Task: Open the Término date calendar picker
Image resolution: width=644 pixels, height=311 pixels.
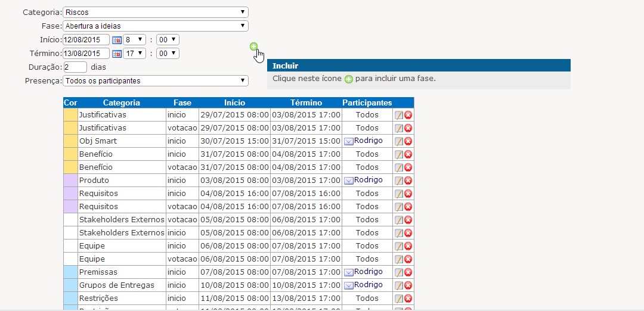Action: point(117,54)
